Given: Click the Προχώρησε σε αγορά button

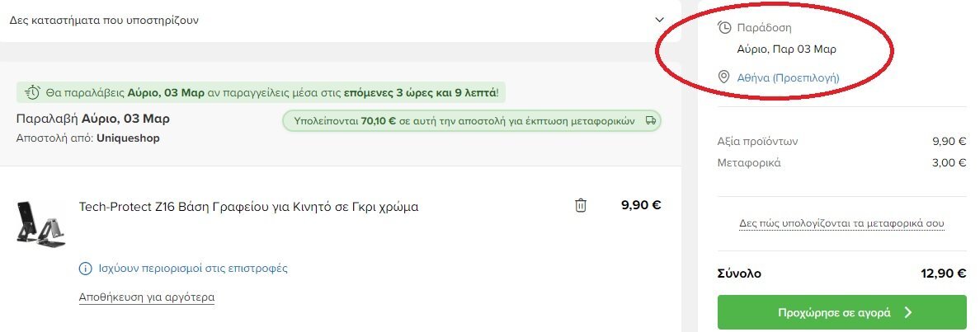Looking at the screenshot, I should coord(842,313).
